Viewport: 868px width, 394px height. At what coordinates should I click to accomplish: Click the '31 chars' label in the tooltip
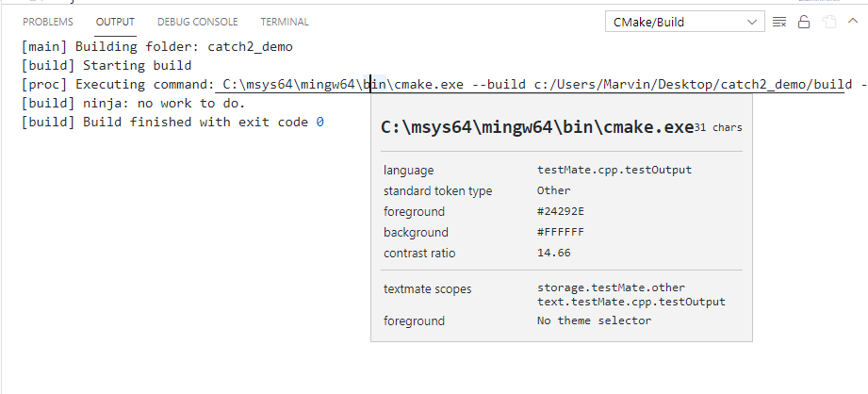click(x=718, y=128)
